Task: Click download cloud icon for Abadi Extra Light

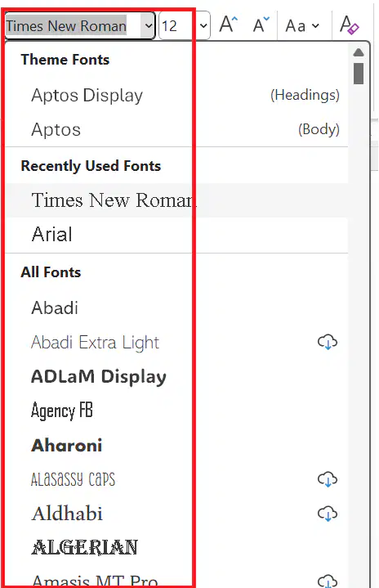Action: 328,342
